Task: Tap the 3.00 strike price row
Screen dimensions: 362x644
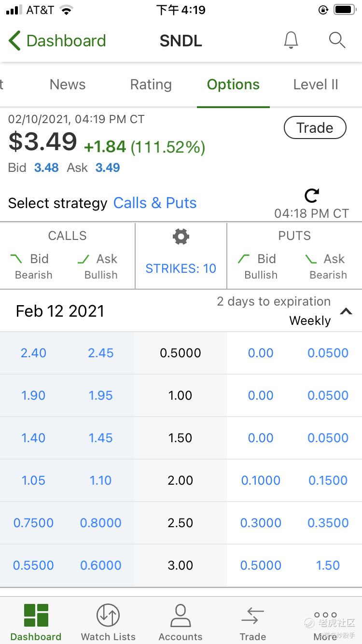Action: tap(181, 565)
